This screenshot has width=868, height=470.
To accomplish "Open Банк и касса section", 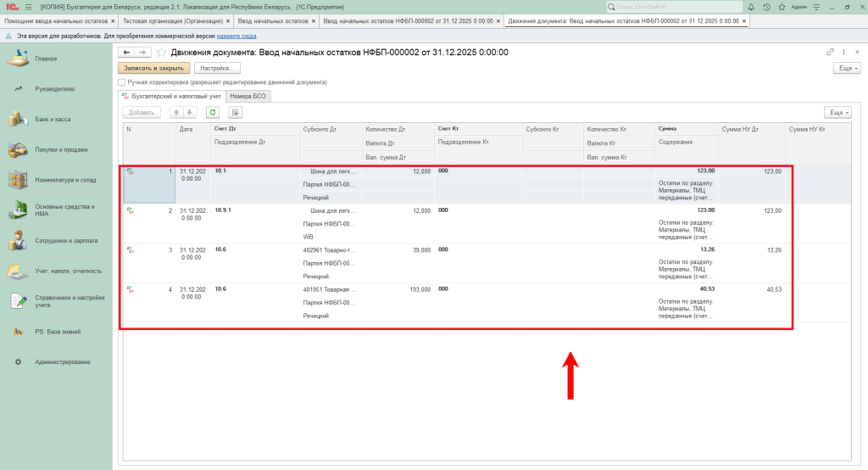I will point(52,120).
